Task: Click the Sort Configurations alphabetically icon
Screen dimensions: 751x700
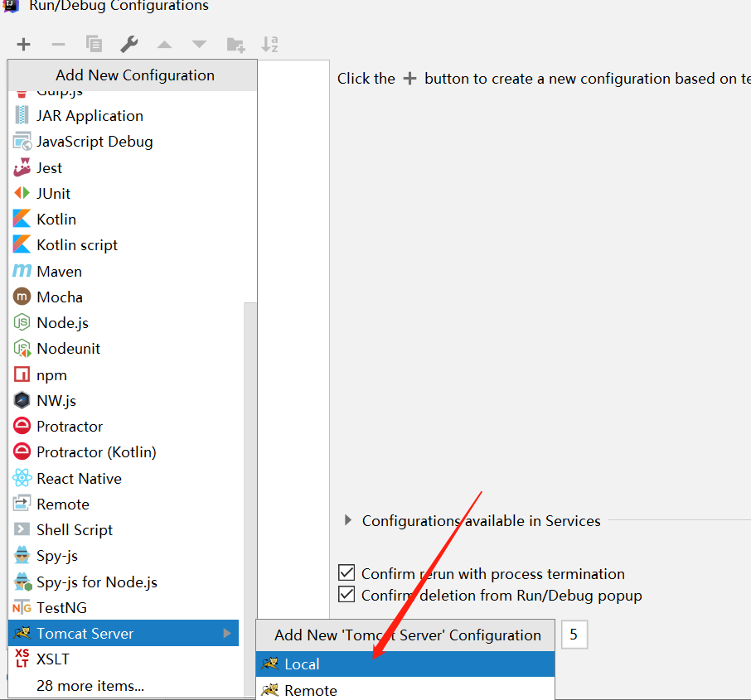Action: coord(269,44)
